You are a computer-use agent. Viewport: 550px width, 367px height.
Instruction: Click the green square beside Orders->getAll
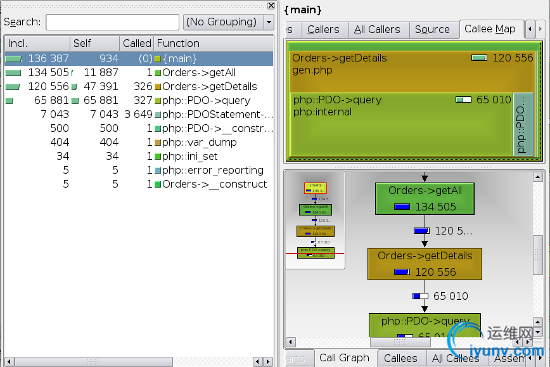(158, 73)
